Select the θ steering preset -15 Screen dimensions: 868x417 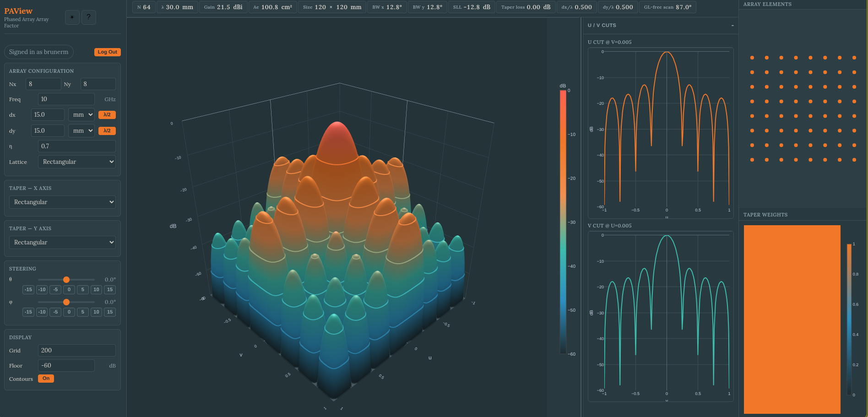(x=28, y=290)
